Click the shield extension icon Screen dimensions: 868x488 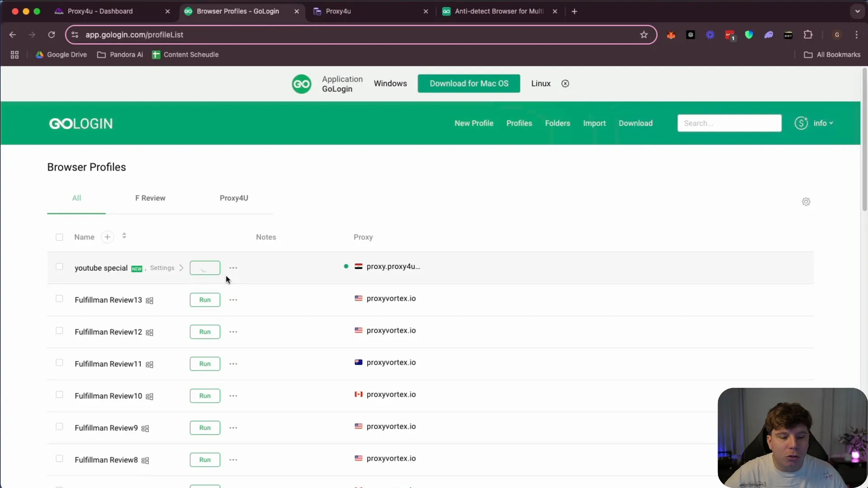[749, 35]
